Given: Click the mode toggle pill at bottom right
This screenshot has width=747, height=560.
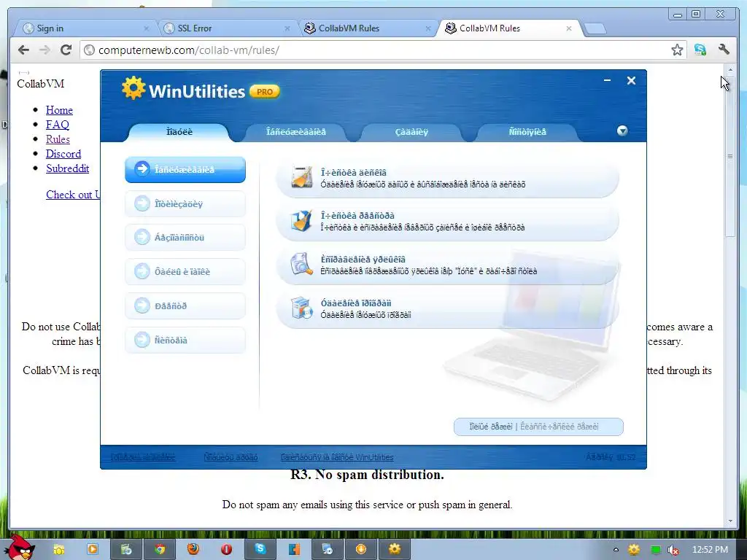Looking at the screenshot, I should [538, 427].
